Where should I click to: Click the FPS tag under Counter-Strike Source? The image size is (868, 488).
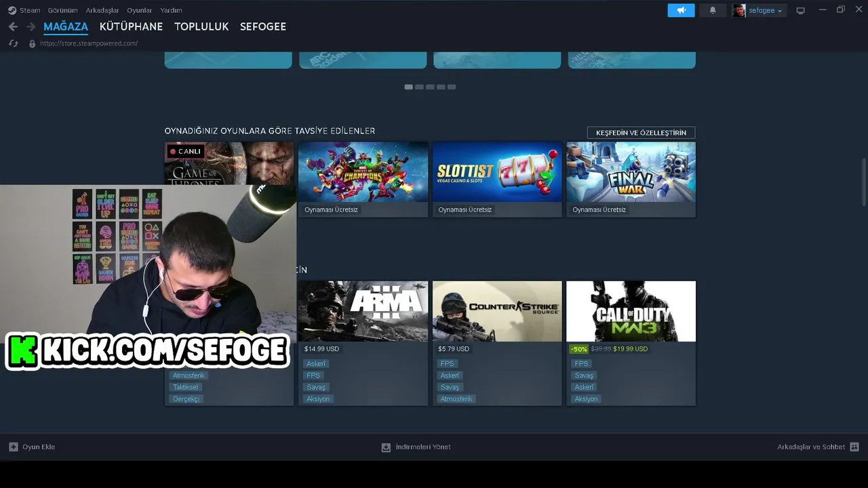[447, 364]
